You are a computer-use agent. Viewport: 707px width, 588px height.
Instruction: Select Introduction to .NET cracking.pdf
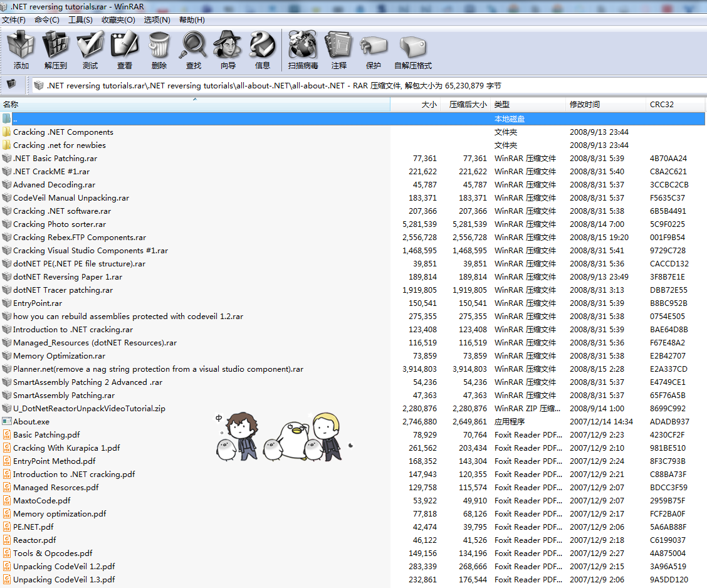pyautogui.click(x=75, y=475)
